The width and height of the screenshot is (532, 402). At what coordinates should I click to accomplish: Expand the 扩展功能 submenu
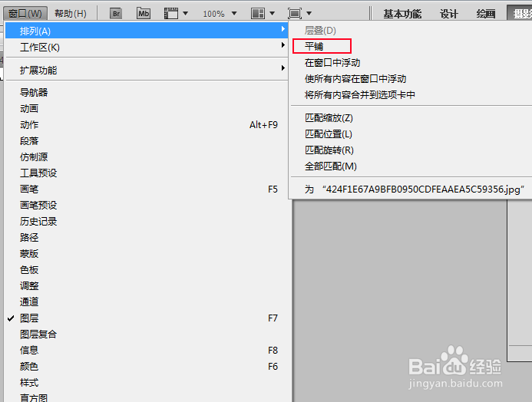click(x=147, y=70)
